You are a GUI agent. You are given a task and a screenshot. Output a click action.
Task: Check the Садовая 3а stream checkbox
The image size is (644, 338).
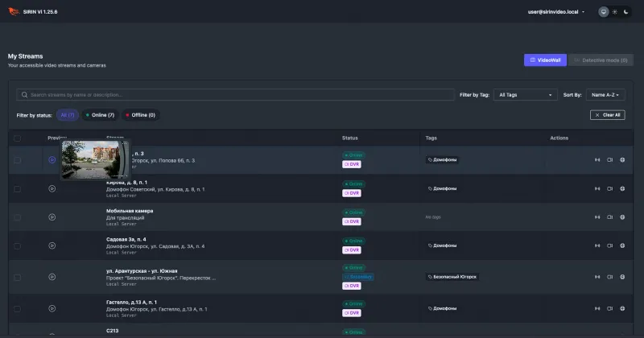pos(17,246)
